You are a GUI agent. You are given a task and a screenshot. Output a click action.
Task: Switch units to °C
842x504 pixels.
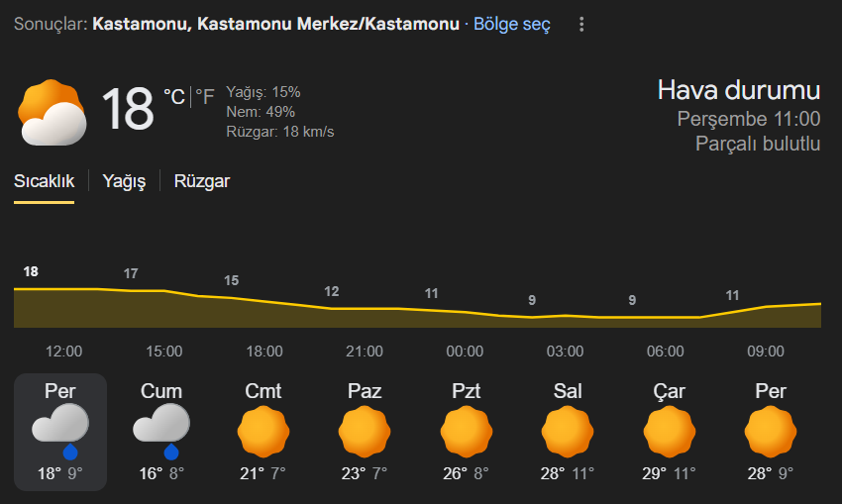click(x=174, y=97)
